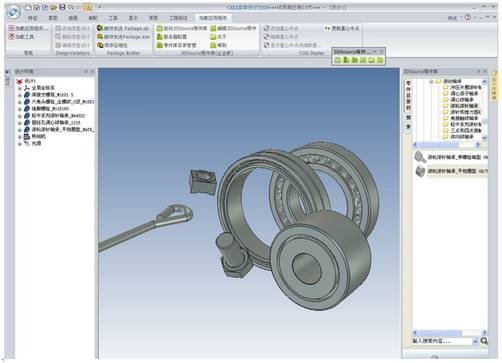Select the 滚轮滚针轴承_带螺栓轴型 part thumbnail
The width and height of the screenshot is (502, 363).
coord(420,157)
